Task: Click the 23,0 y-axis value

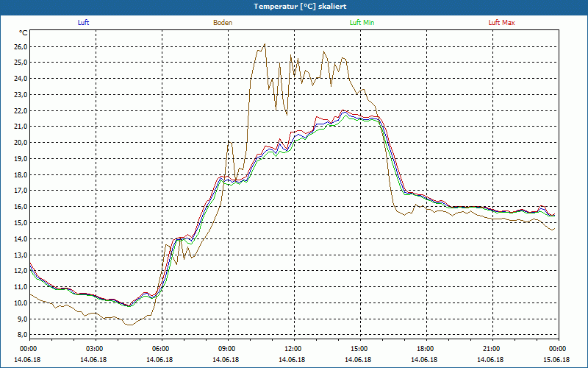Action: 21,95
